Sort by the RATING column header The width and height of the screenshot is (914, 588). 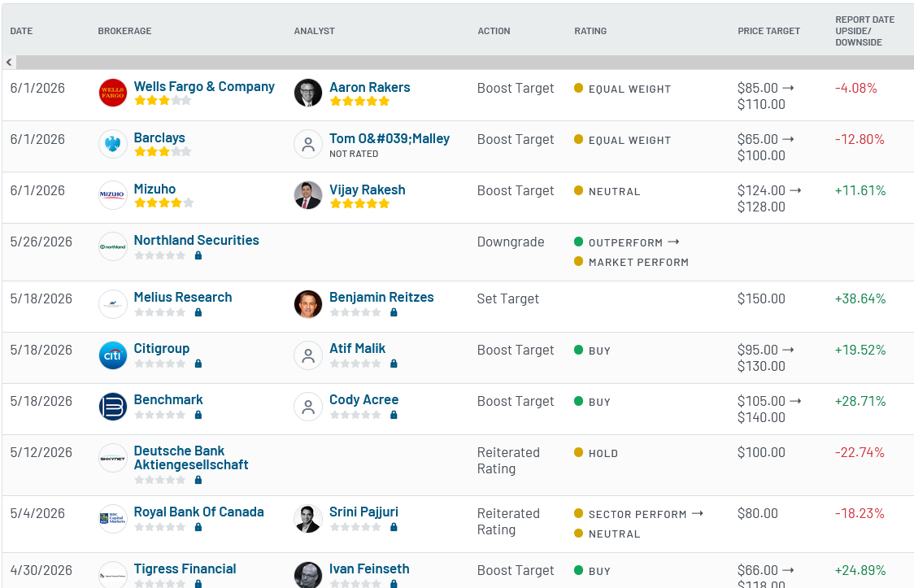pyautogui.click(x=590, y=31)
